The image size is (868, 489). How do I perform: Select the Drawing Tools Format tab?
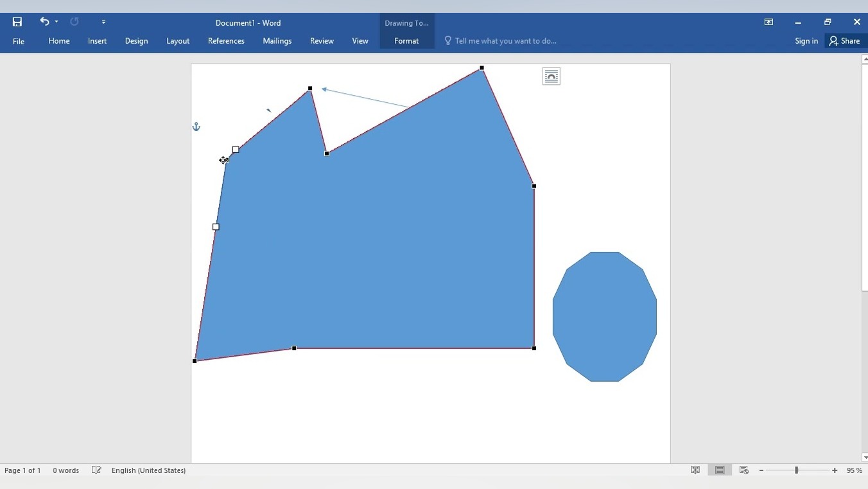click(x=406, y=41)
